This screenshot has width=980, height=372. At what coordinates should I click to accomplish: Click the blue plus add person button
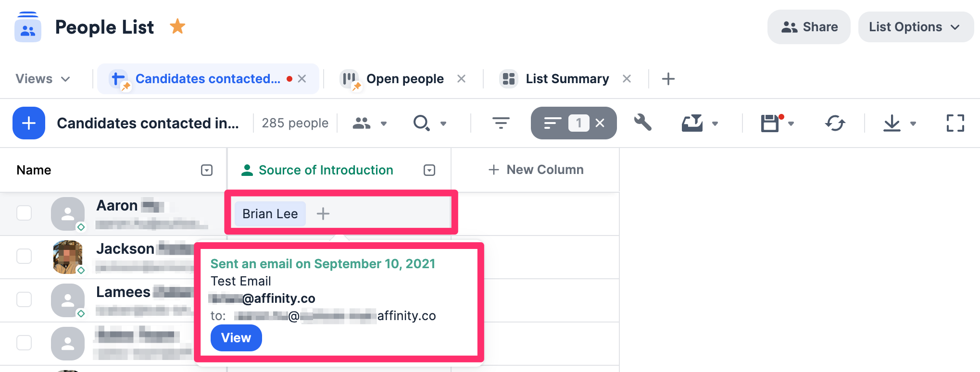click(29, 123)
